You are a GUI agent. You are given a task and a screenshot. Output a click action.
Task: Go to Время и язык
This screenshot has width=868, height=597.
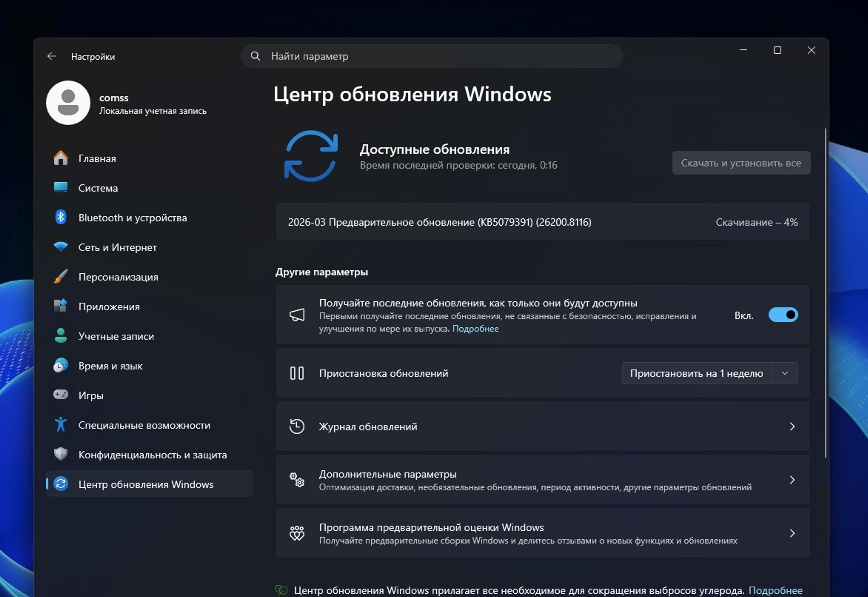click(x=110, y=366)
